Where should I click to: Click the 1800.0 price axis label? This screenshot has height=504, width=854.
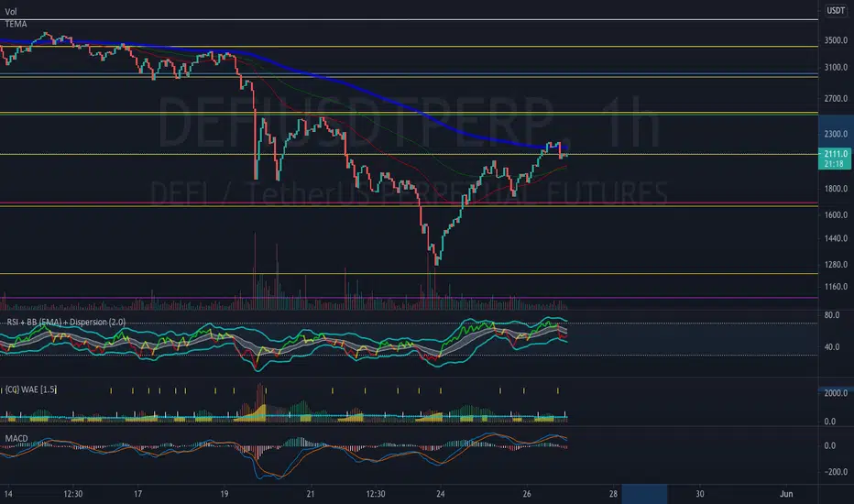click(x=836, y=189)
